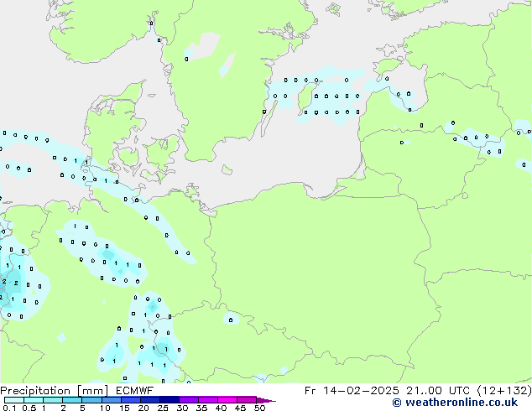Select the 25–30 mm dark blue swatch
This screenshot has height=411, width=532.
pos(169,400)
